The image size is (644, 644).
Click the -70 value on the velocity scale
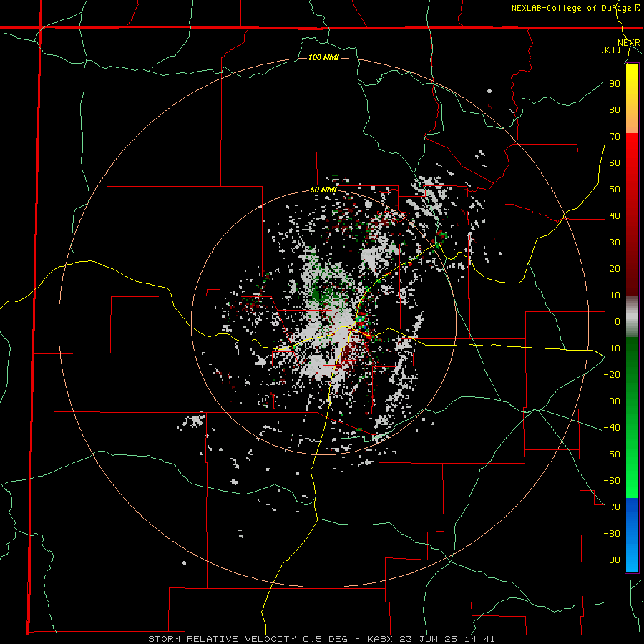pos(612,507)
